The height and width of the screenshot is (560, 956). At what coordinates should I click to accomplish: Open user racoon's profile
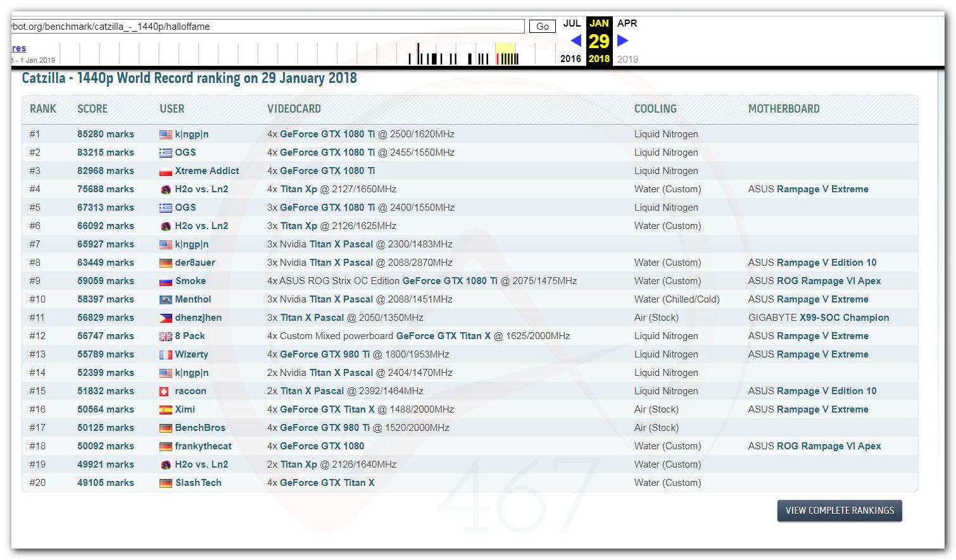pyautogui.click(x=191, y=391)
